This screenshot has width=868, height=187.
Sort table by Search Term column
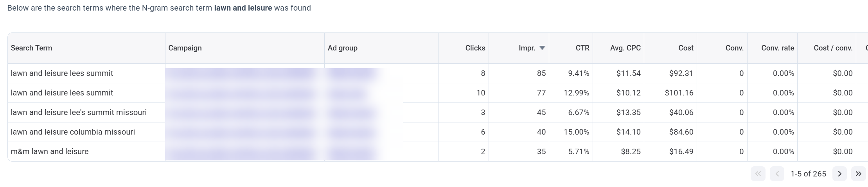31,48
